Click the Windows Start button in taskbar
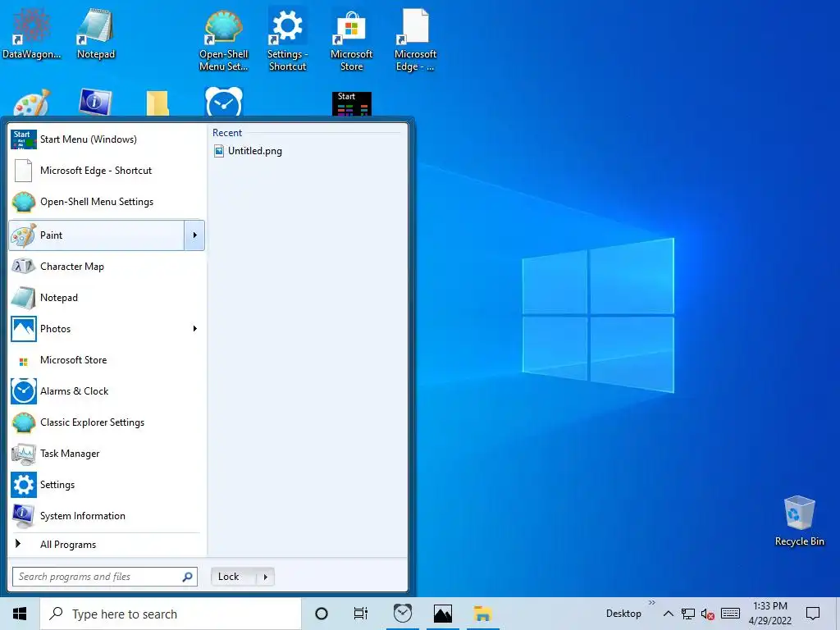Screen dimensions: 840x630 pos(20,614)
